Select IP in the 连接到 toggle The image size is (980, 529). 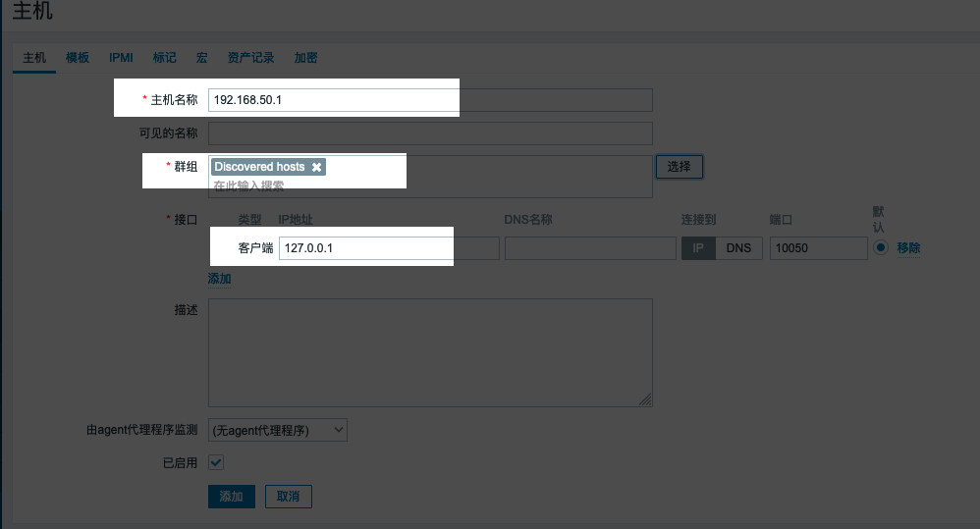698,248
